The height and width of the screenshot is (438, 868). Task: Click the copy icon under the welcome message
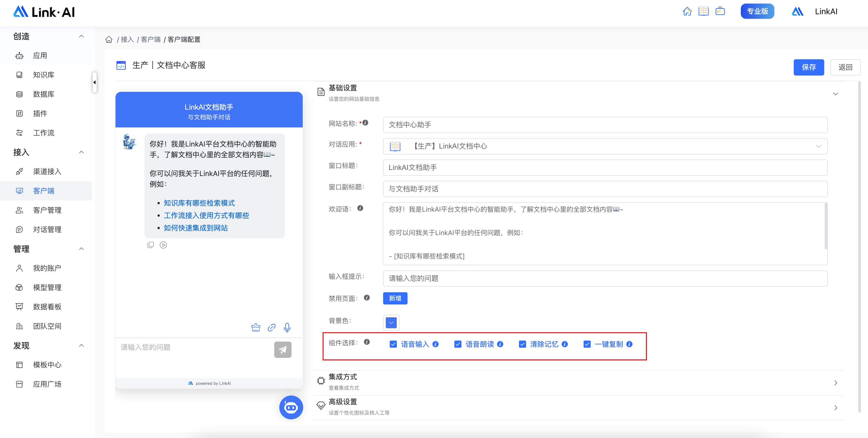(x=151, y=245)
